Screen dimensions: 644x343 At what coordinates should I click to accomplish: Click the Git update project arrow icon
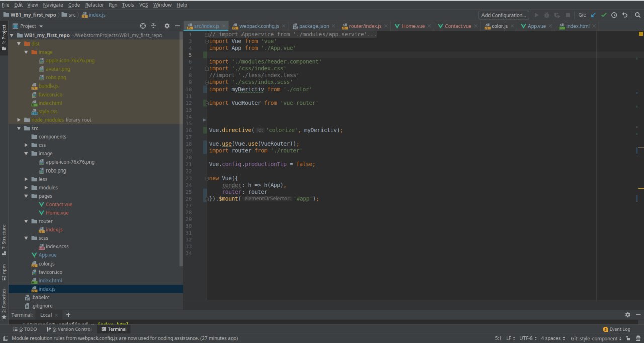pos(594,15)
